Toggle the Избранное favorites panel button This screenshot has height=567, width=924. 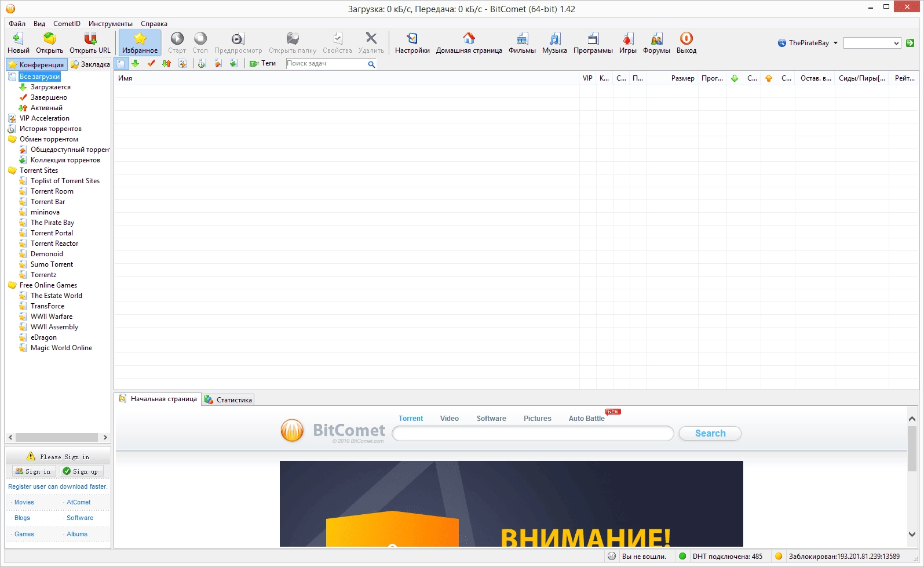click(140, 42)
